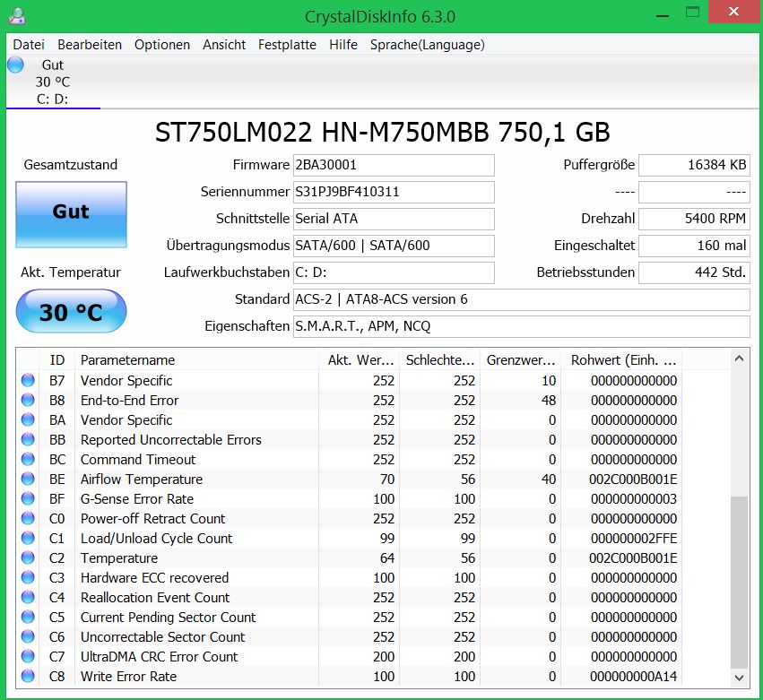Click the Eigenschaften field S.M.A.R.T., APM, NCQ

pyautogui.click(x=521, y=326)
